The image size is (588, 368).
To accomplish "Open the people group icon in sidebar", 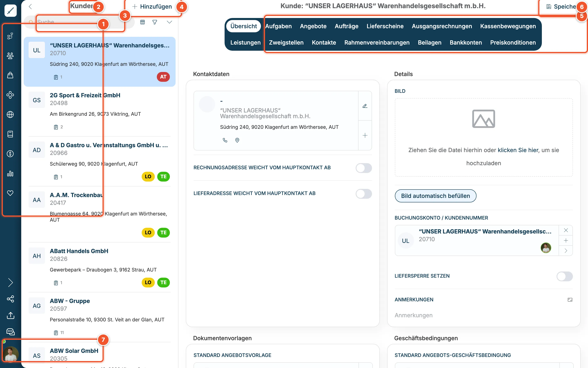I will (x=10, y=56).
